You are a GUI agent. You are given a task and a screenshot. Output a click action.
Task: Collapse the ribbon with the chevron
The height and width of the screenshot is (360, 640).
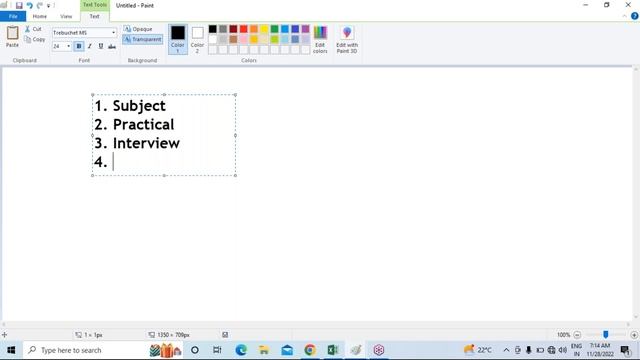click(624, 16)
